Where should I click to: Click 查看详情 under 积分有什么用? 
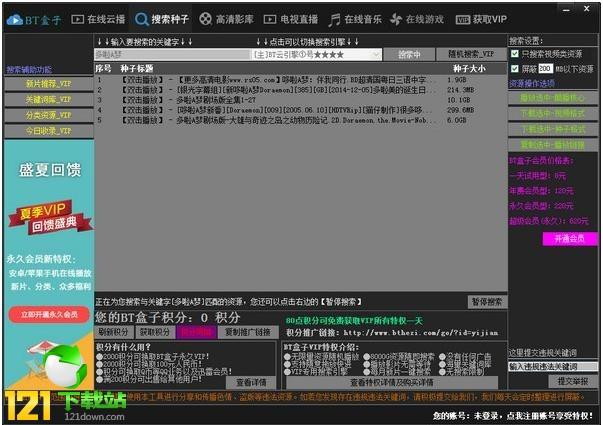251,382
